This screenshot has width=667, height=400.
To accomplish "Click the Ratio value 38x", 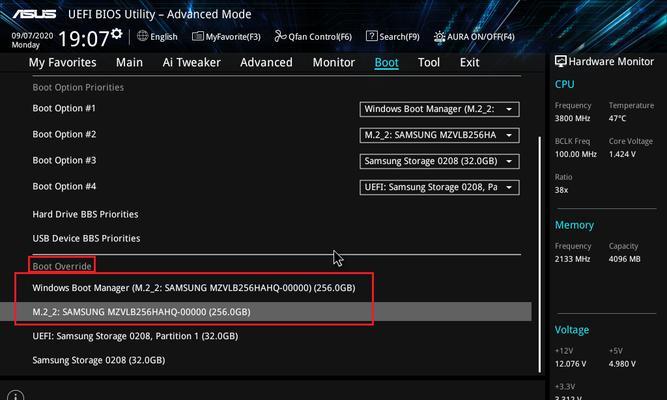I will point(562,190).
